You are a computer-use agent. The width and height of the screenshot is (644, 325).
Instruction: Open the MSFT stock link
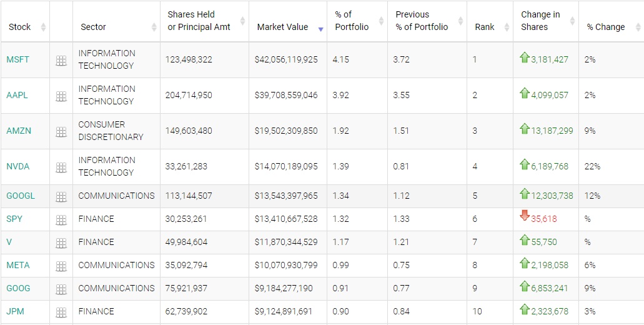click(x=17, y=59)
